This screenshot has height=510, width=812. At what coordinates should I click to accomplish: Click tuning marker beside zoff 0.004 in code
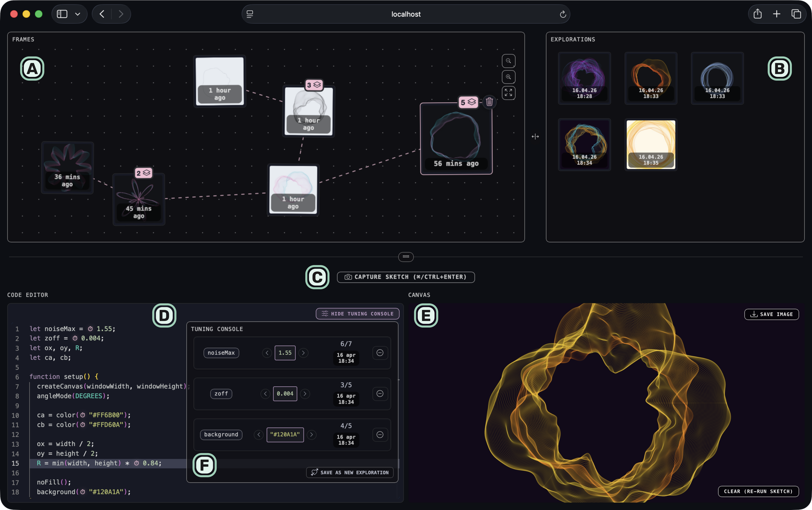pyautogui.click(x=75, y=338)
